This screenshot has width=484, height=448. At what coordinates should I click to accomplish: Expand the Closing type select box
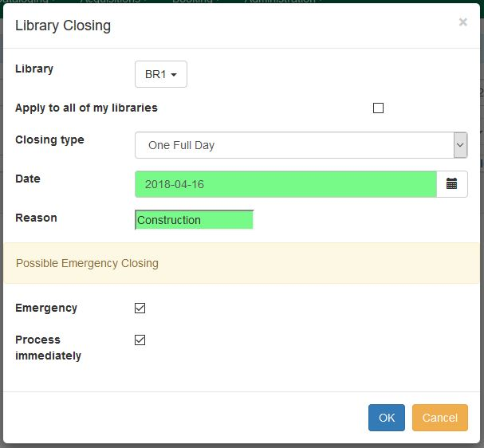coord(301,146)
